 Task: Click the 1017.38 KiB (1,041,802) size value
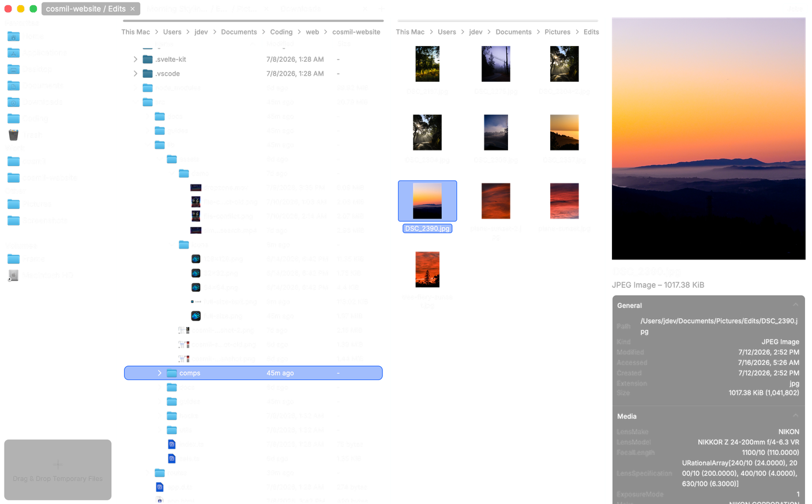coord(764,393)
